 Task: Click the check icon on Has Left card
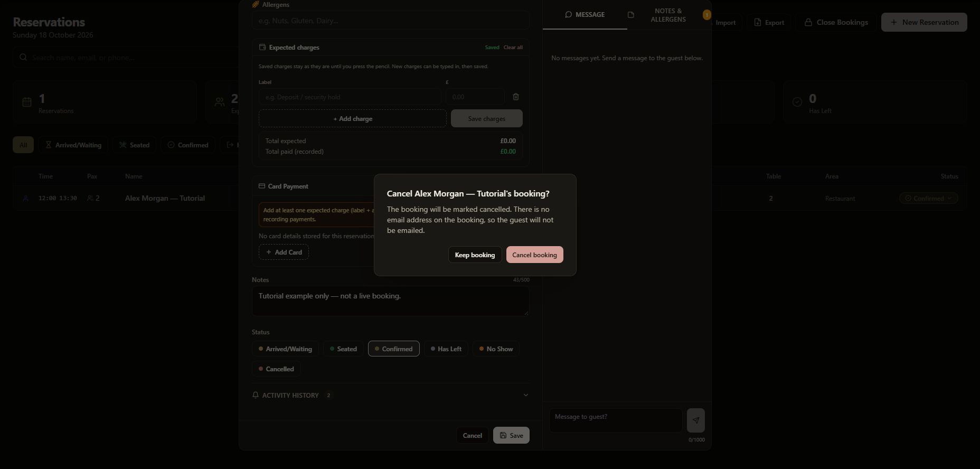pos(797,102)
